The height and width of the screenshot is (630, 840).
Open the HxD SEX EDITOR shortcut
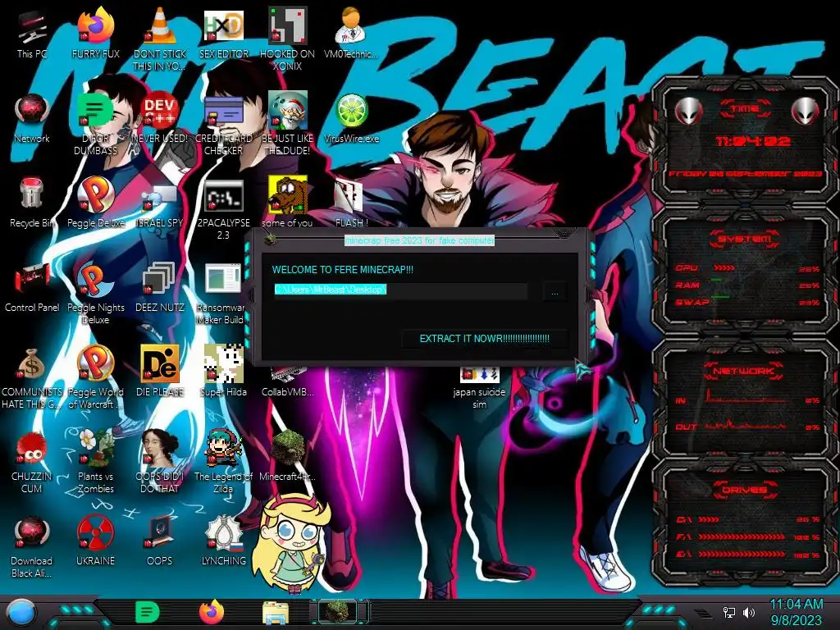point(224,34)
